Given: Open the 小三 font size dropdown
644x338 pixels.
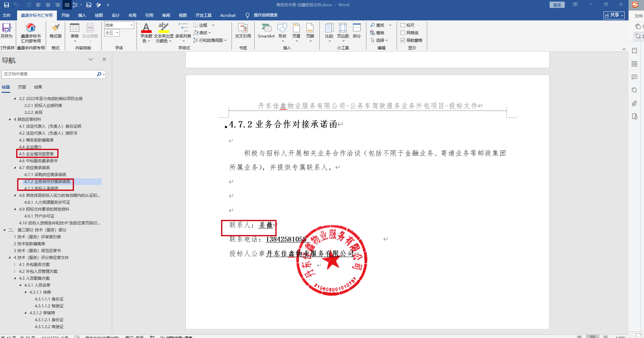Looking at the screenshot, I should [117, 33].
